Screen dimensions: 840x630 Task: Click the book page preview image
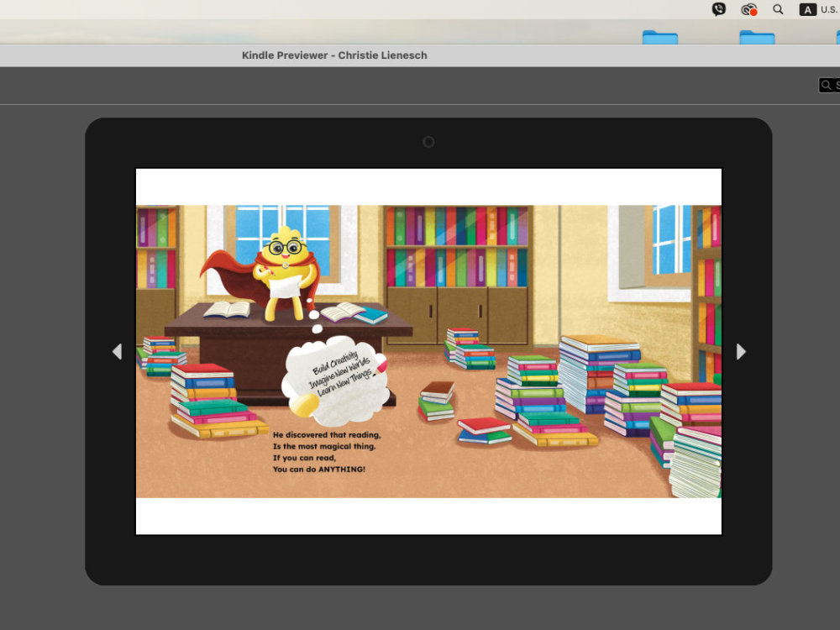coord(428,351)
